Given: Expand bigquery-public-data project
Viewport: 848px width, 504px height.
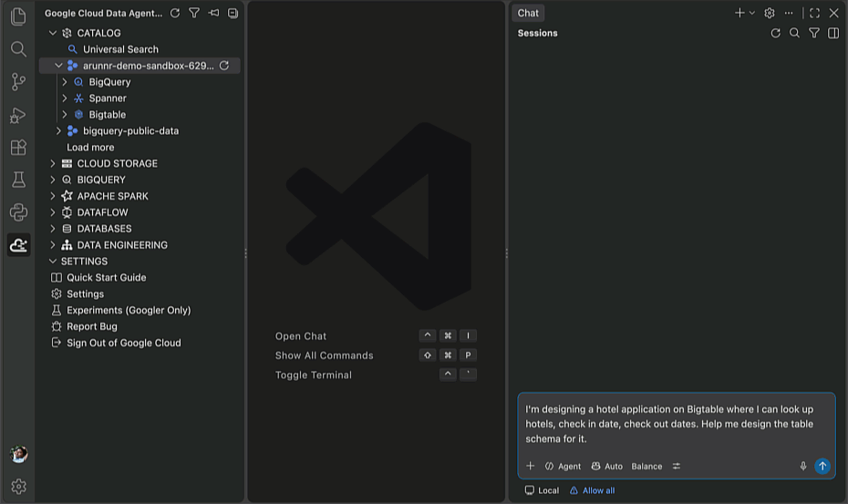Looking at the screenshot, I should (x=58, y=131).
